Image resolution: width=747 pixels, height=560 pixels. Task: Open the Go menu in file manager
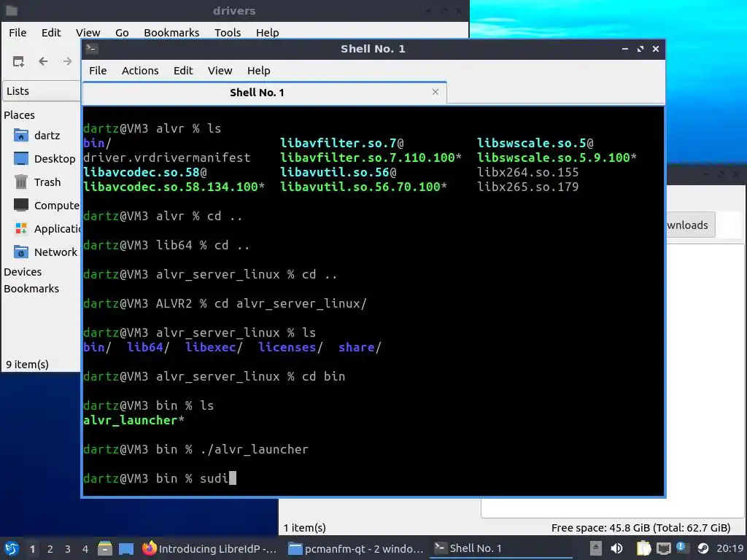click(x=122, y=32)
